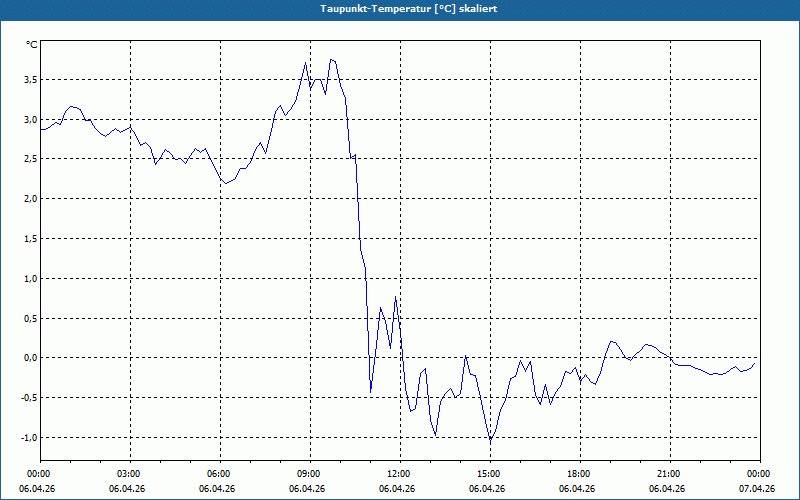800x500 pixels.
Task: Click the '0,0' y-axis value
Action: (31, 358)
